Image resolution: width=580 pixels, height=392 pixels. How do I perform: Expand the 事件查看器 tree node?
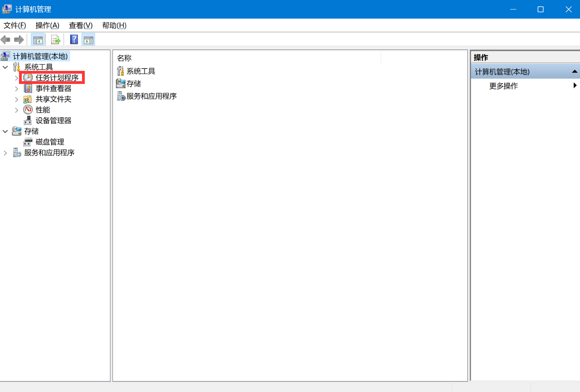[x=16, y=89]
